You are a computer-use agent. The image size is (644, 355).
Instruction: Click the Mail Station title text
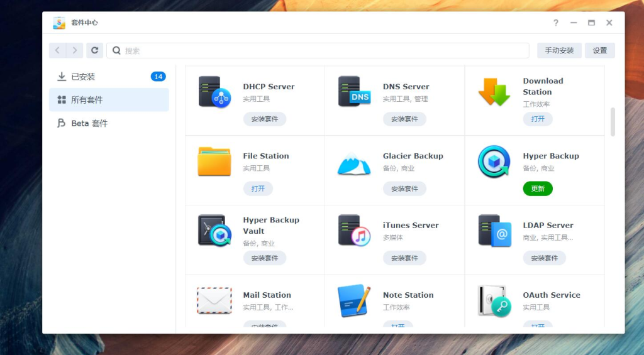[x=267, y=295]
